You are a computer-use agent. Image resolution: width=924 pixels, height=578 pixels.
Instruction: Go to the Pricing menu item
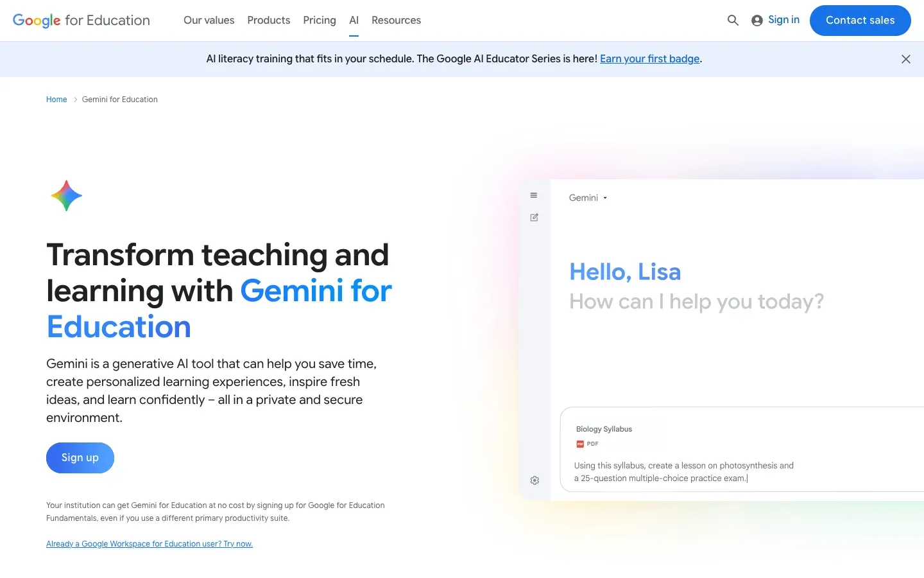point(320,21)
